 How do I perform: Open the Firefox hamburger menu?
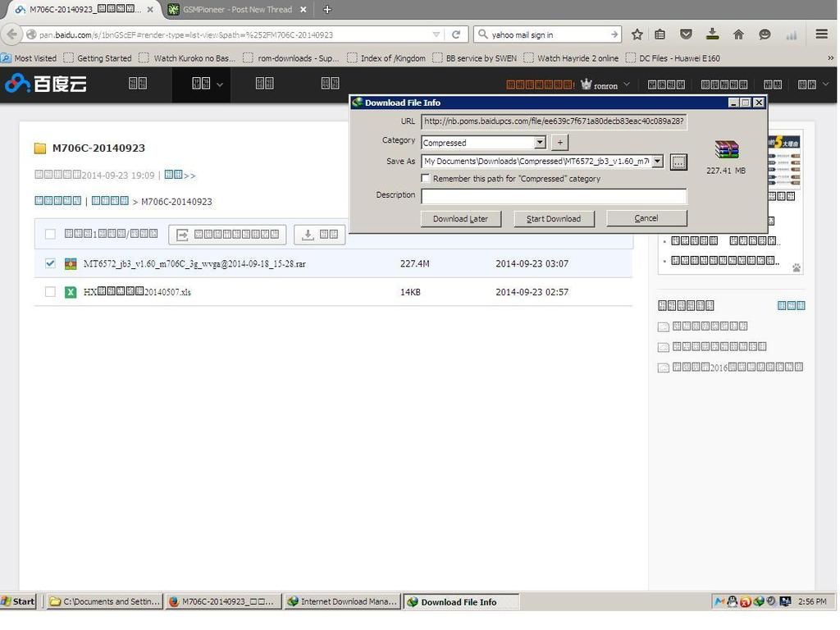tap(821, 34)
